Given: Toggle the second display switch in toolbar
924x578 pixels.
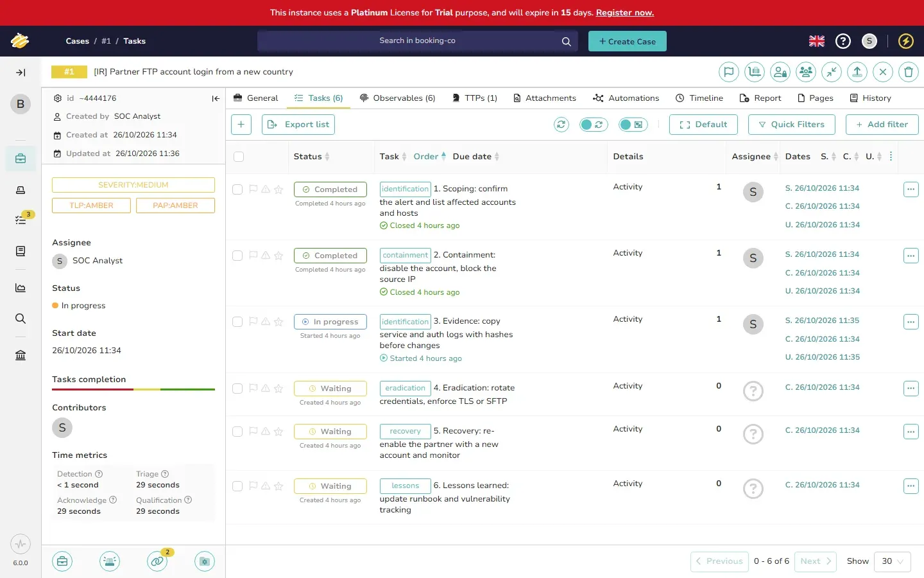Looking at the screenshot, I should [633, 125].
